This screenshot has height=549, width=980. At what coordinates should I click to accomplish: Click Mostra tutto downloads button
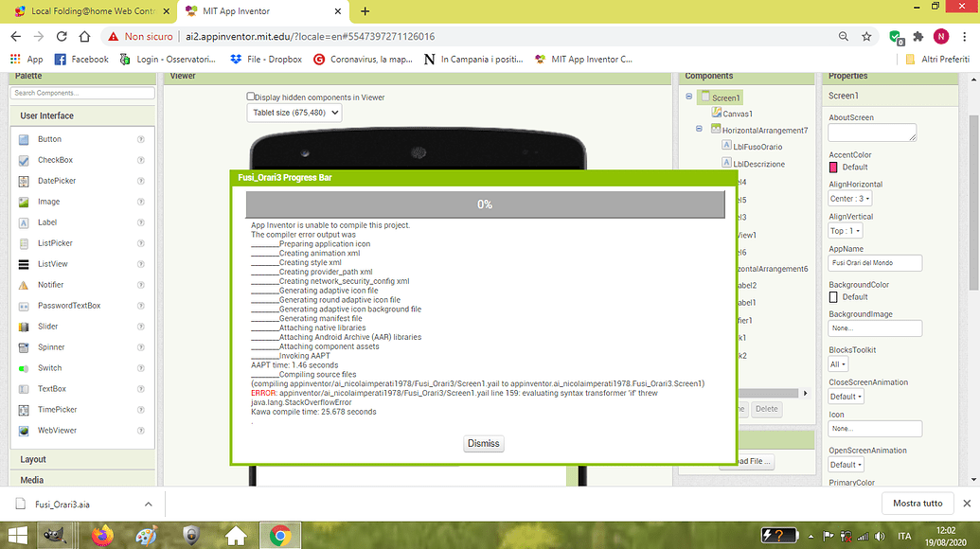pyautogui.click(x=918, y=504)
